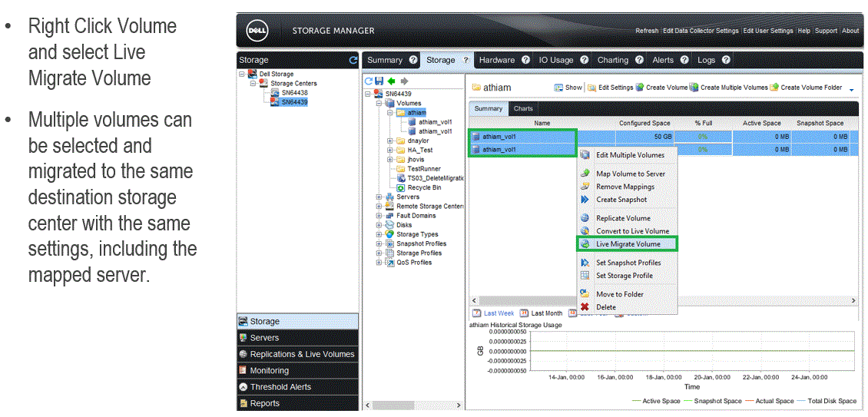Choose Create Snapshot from context menu

(x=628, y=200)
